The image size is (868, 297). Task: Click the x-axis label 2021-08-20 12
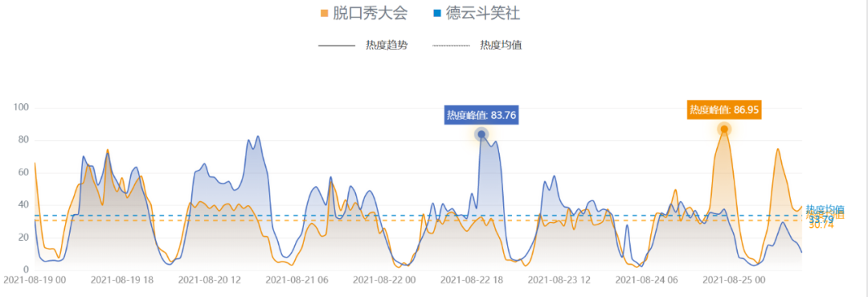209,280
